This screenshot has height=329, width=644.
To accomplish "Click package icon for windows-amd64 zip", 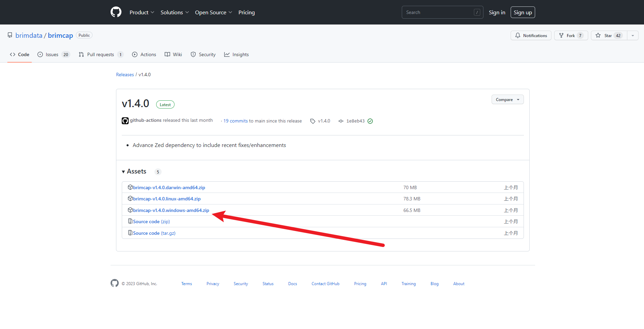I will click(x=130, y=210).
